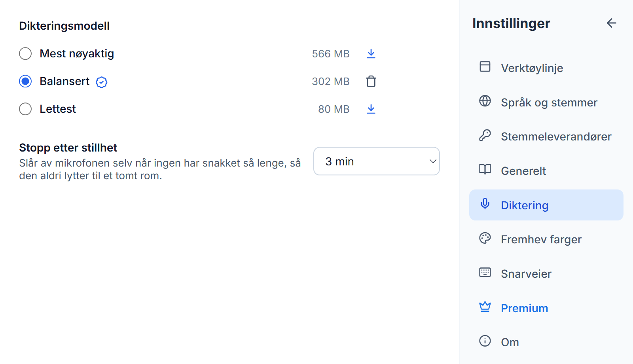Click the verified badge next to Balansert
633x364 pixels.
click(102, 82)
